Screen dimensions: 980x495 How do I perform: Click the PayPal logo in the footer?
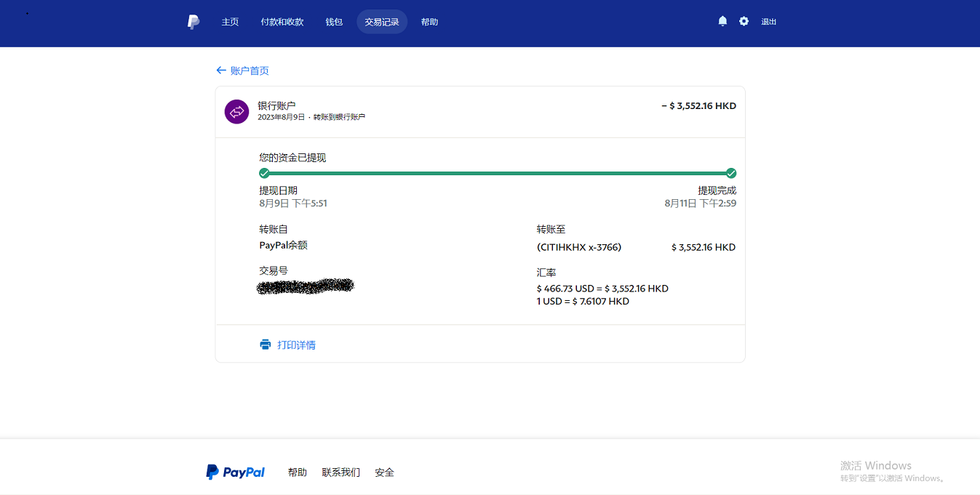pyautogui.click(x=235, y=472)
